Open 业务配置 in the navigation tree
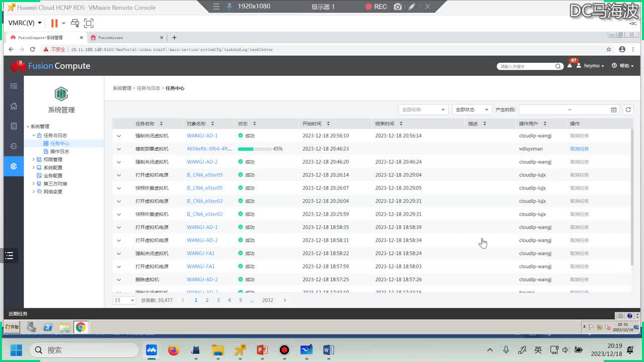This screenshot has height=362, width=644. pos(53,175)
